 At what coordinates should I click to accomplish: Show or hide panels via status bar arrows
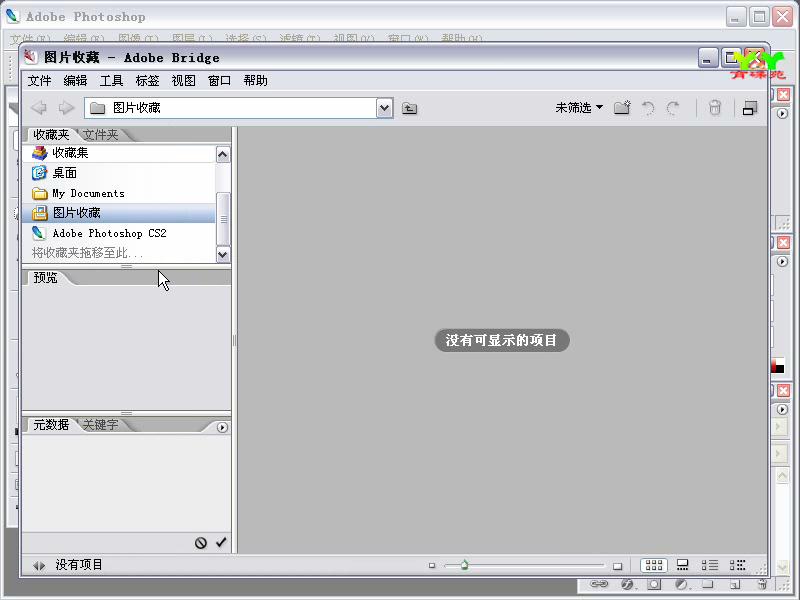click(x=39, y=565)
